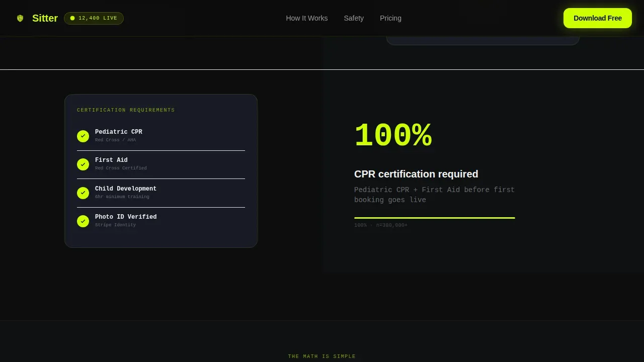This screenshot has height=362, width=644.
Task: Click the Download Free button
Action: tap(598, 18)
